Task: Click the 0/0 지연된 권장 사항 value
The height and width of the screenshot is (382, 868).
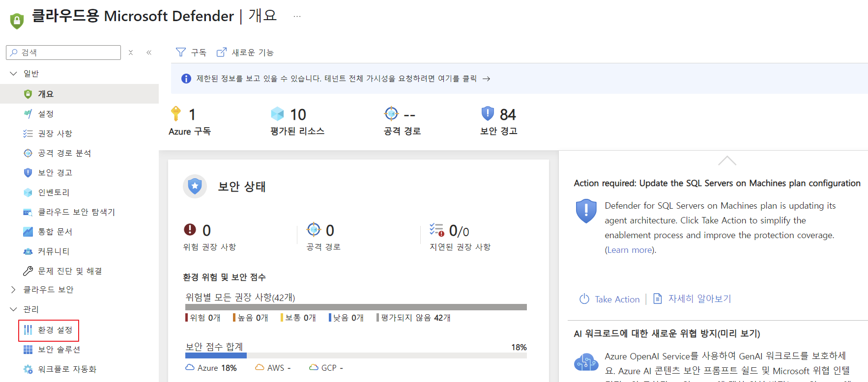Action: point(459,231)
